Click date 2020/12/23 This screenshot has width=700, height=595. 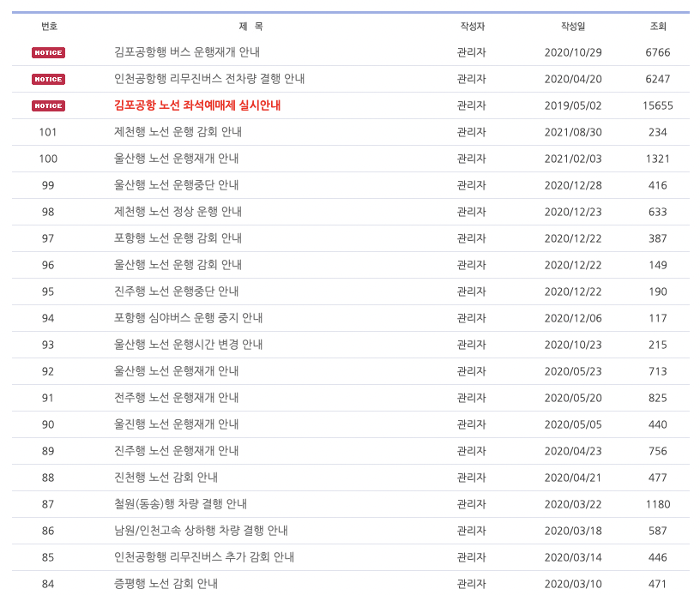point(573,212)
